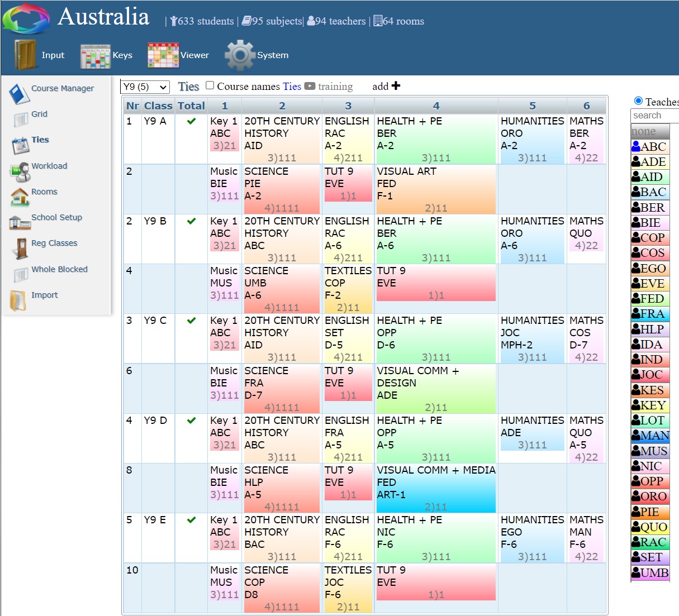Click the green checkmark for Y9 A
Viewport: 679px width, 616px height.
[191, 121]
